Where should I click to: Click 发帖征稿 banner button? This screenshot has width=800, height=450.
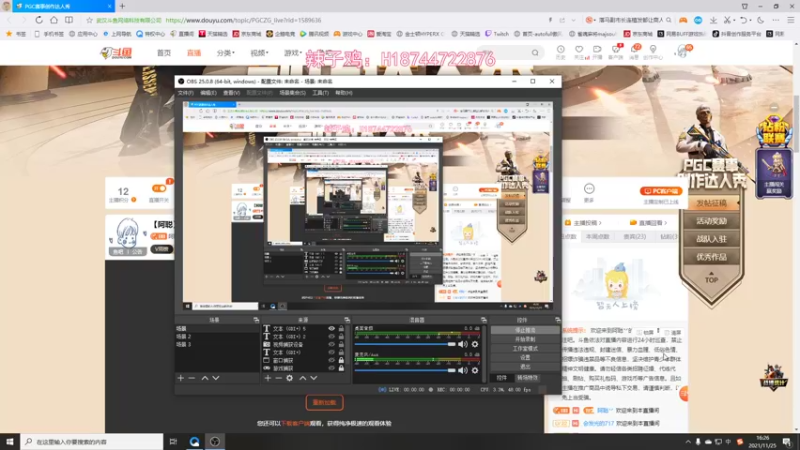[x=711, y=204]
